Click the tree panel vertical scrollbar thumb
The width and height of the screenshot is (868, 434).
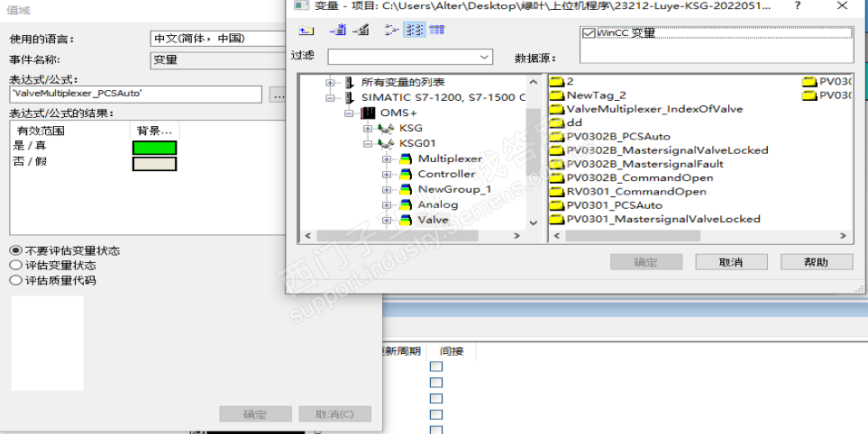click(533, 142)
